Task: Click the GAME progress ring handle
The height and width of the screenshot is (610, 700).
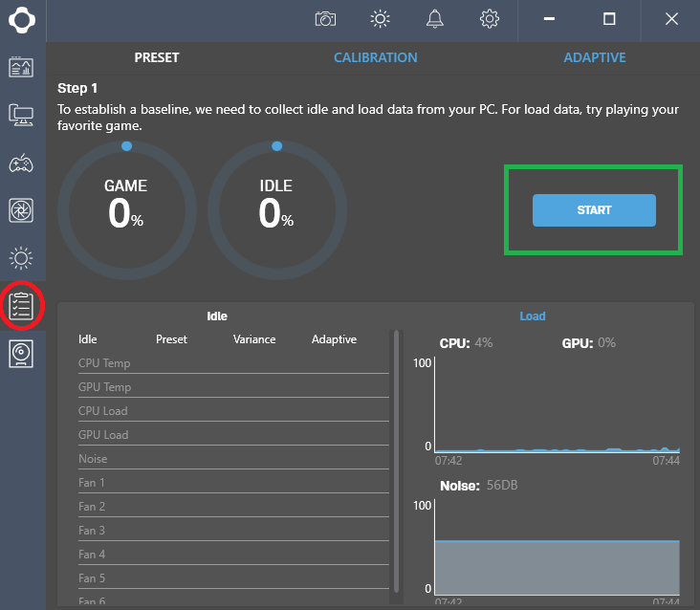Action: 127,146
